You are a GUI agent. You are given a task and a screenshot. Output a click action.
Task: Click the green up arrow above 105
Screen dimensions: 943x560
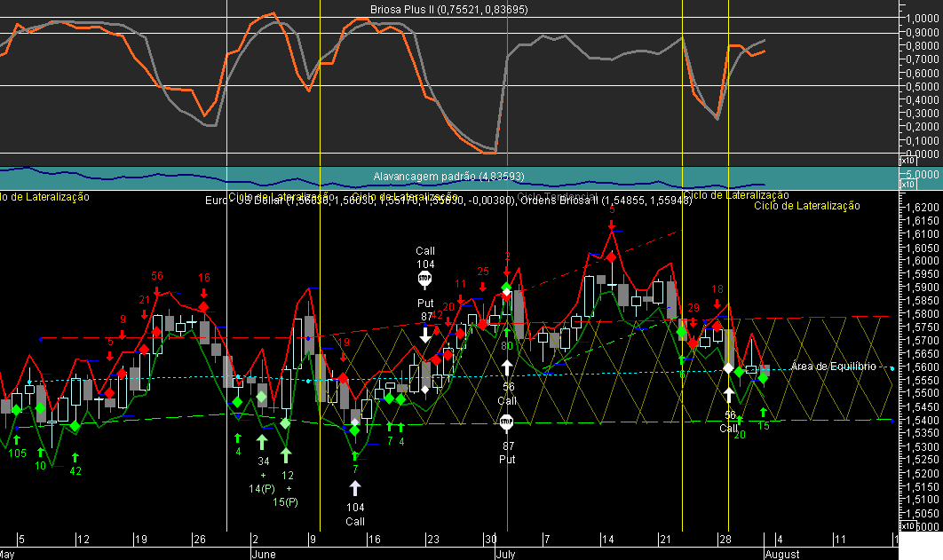[x=16, y=440]
